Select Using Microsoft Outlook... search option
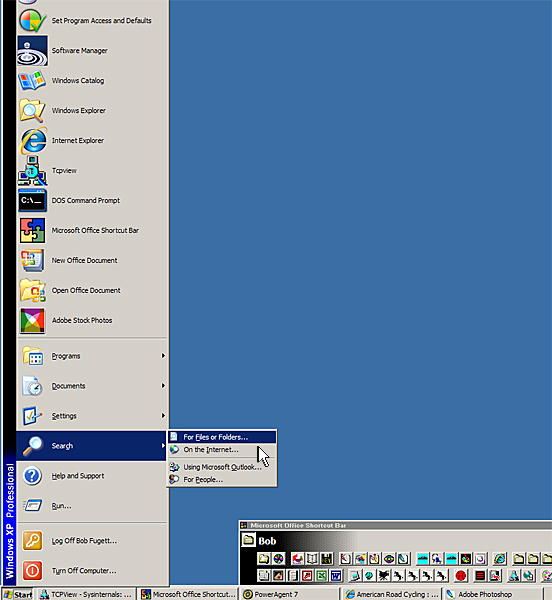 (222, 467)
